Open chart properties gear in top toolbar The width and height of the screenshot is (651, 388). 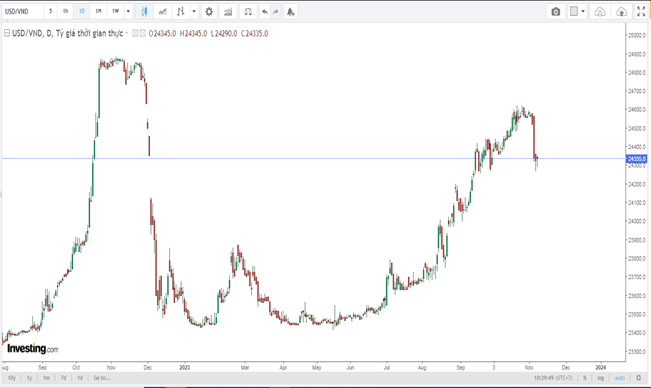[x=209, y=12]
